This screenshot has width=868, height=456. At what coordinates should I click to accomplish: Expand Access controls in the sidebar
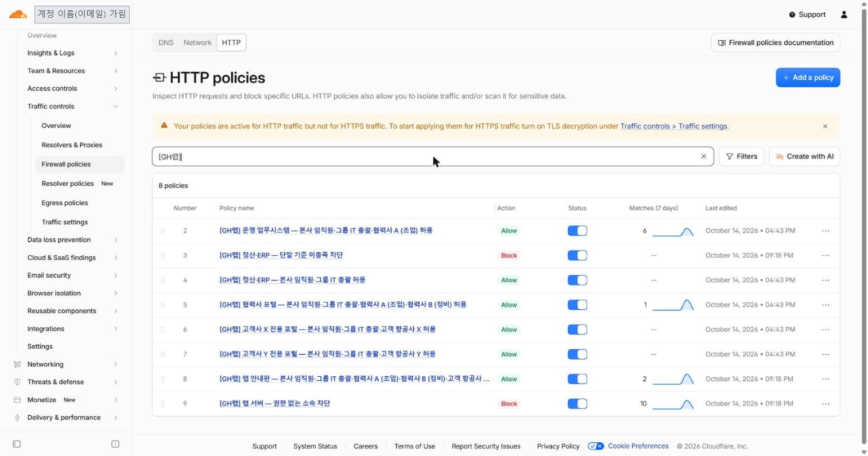tap(72, 88)
